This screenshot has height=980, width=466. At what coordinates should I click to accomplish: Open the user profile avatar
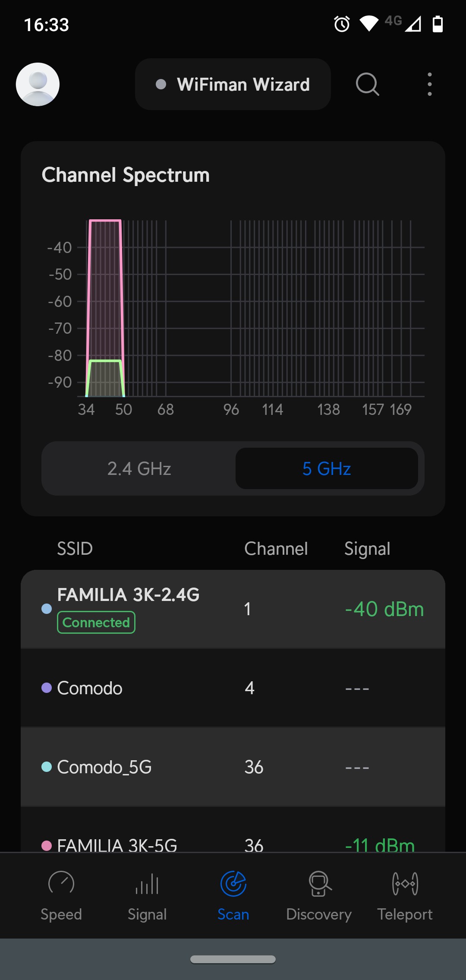(38, 84)
